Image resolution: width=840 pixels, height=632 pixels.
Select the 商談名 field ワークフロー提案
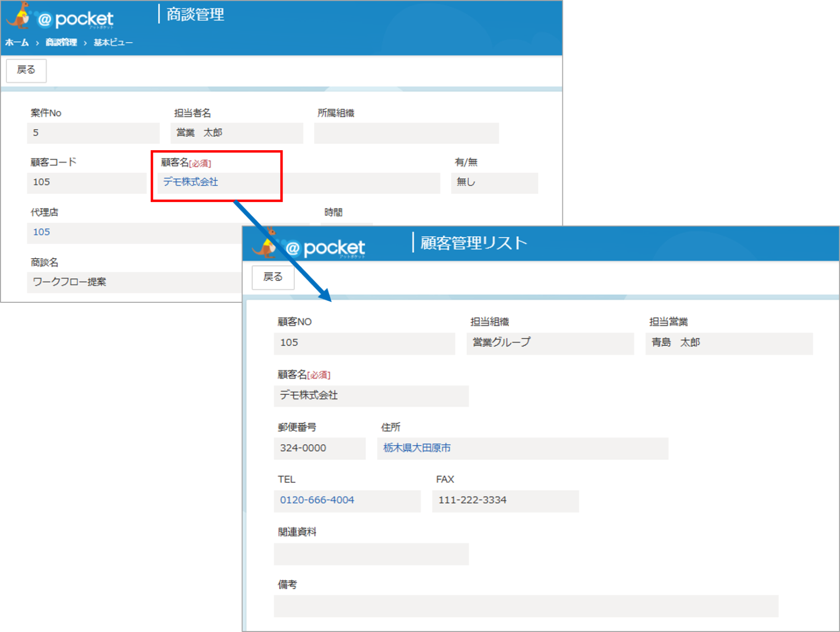click(134, 282)
